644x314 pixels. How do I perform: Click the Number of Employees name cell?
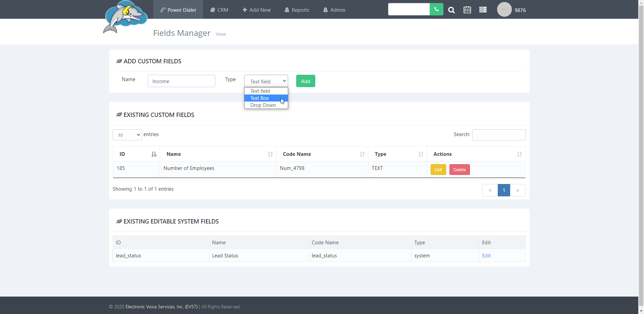point(218,170)
